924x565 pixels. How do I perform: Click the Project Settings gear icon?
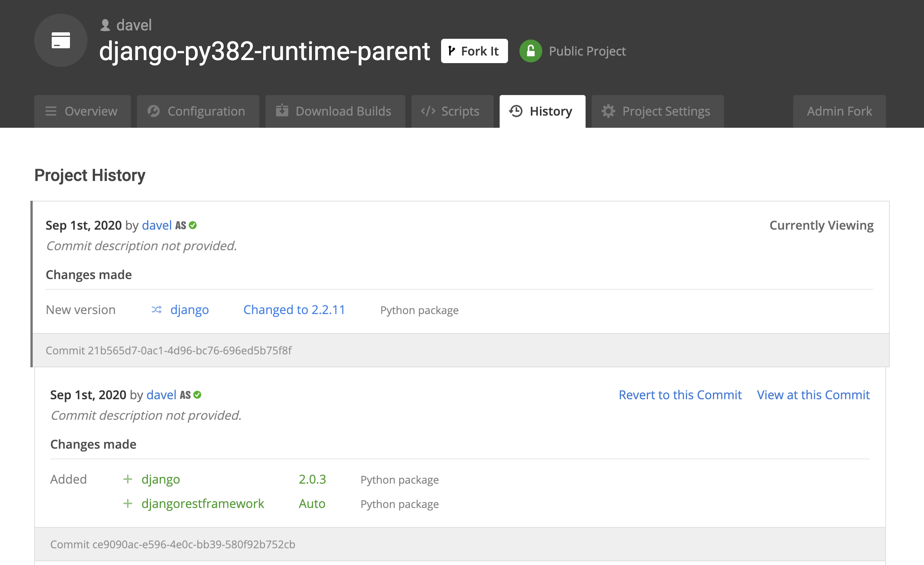click(x=608, y=111)
